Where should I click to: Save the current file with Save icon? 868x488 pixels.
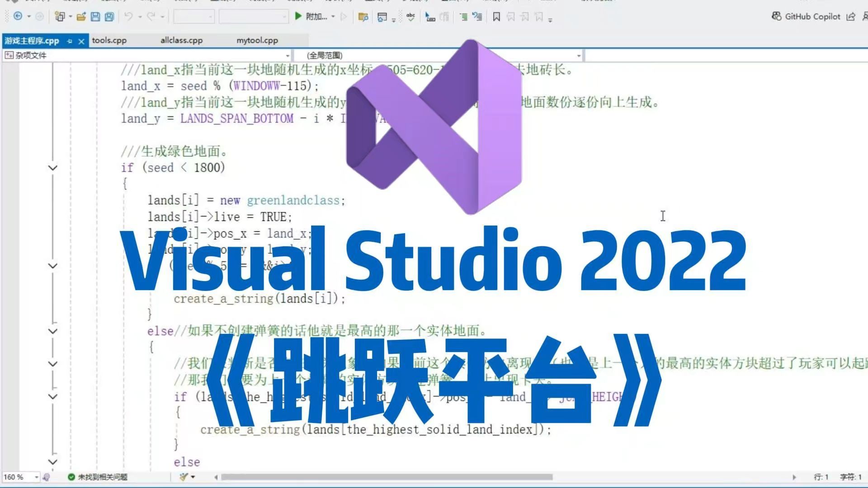point(95,17)
